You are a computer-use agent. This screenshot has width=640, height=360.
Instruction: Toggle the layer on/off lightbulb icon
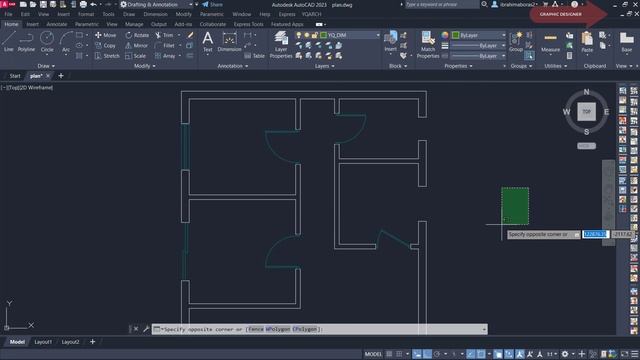tap(299, 35)
